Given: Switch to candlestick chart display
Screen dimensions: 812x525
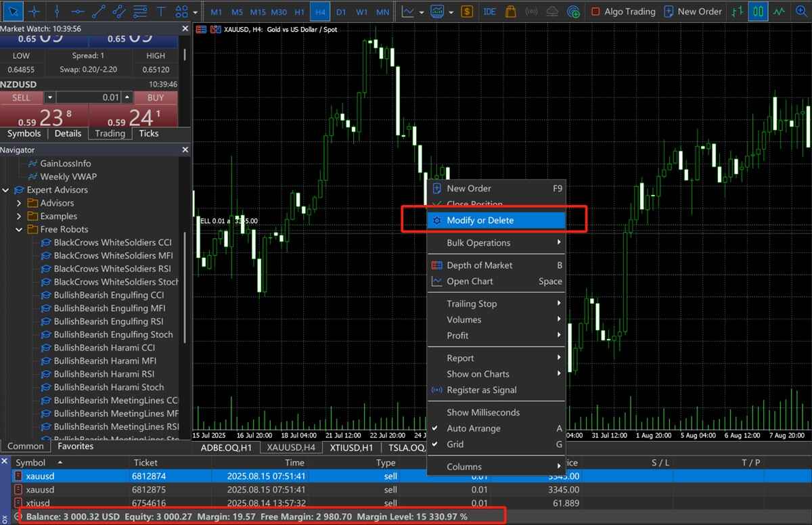Looking at the screenshot, I should [x=759, y=12].
